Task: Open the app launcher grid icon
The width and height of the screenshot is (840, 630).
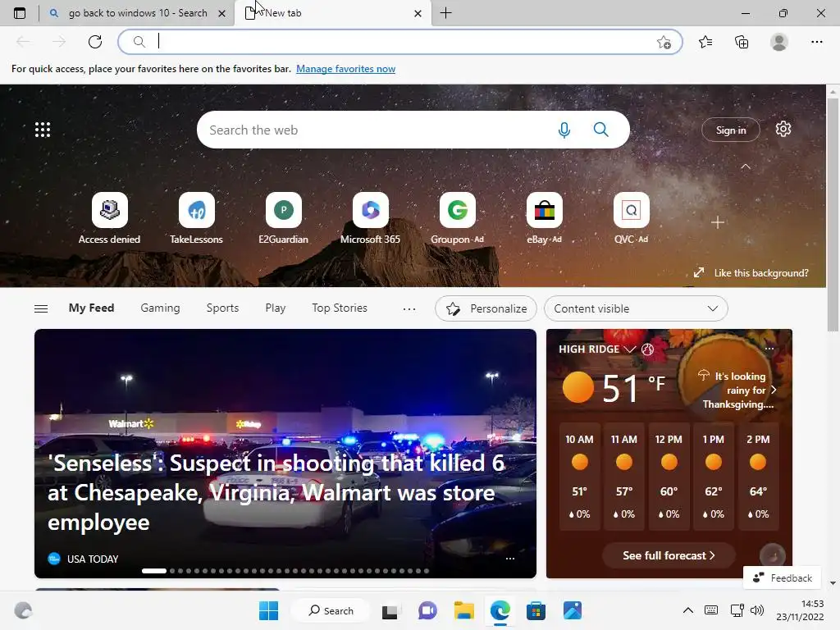Action: pos(43,130)
